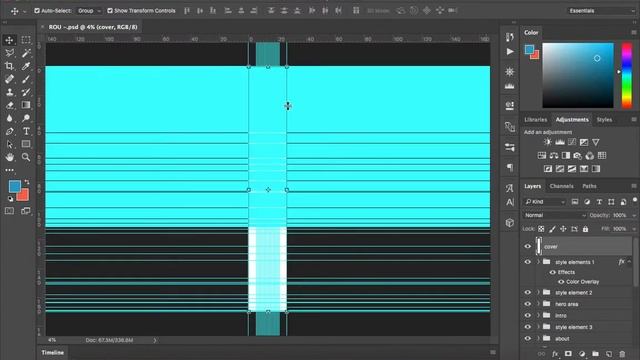Toggle Color Overlay effect visibility
The width and height of the screenshot is (640, 360).
coord(561,282)
